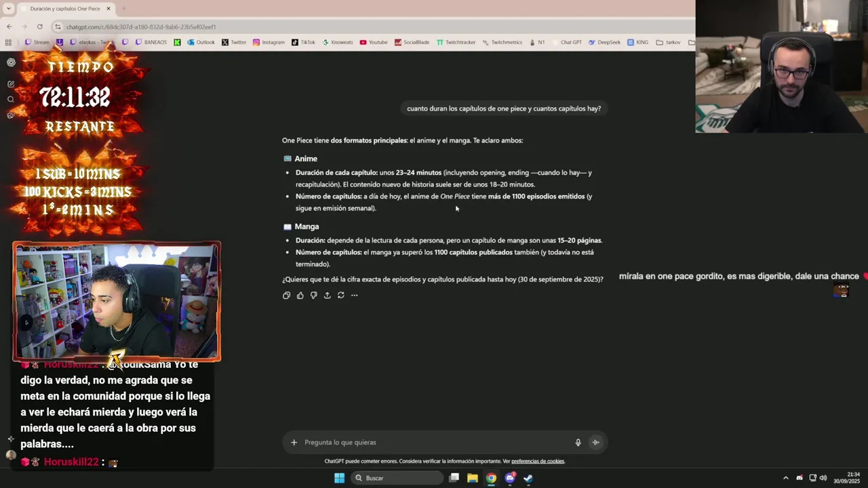Screen dimensions: 868x488
Task: Open the Stream bookmark
Action: (x=37, y=42)
